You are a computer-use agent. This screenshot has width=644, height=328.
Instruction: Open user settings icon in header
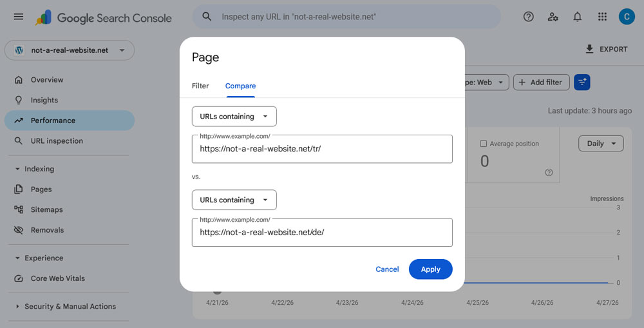click(553, 17)
